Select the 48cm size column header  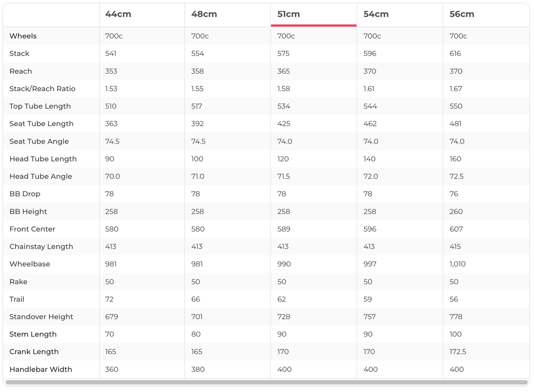tap(204, 14)
